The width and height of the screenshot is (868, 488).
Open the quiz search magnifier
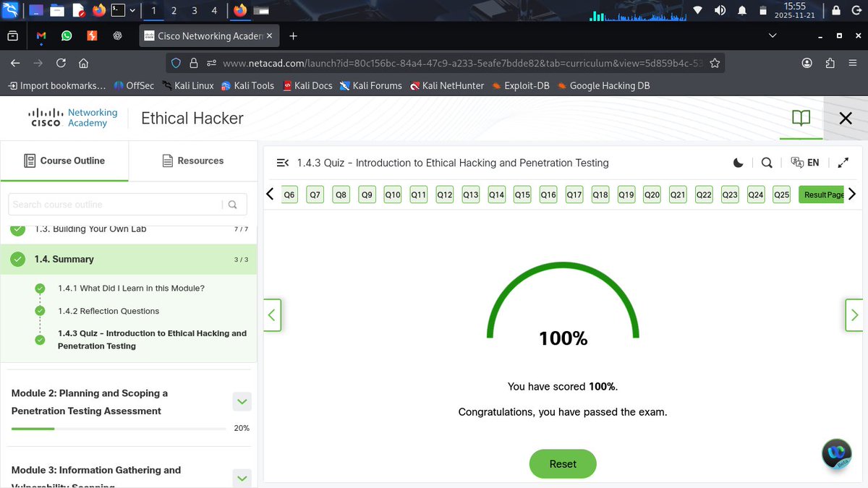coord(767,163)
